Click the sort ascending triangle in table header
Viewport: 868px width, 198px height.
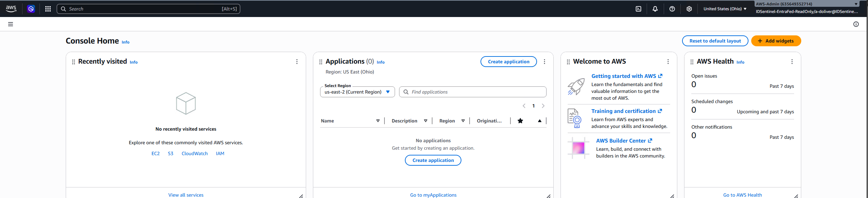(x=540, y=121)
